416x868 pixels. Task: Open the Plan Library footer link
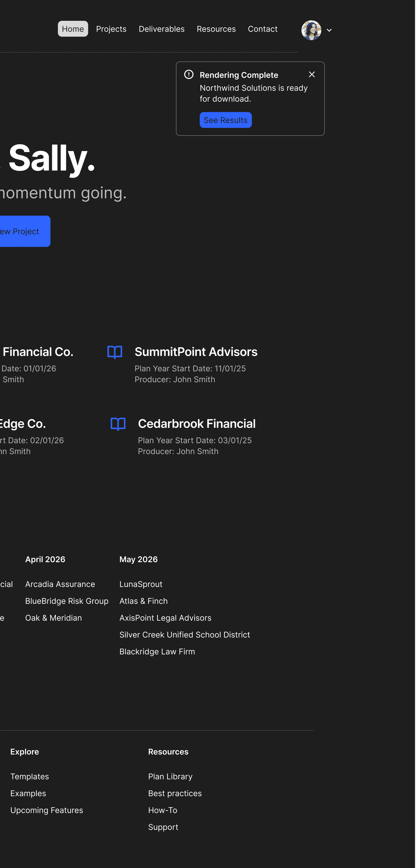[x=170, y=777]
